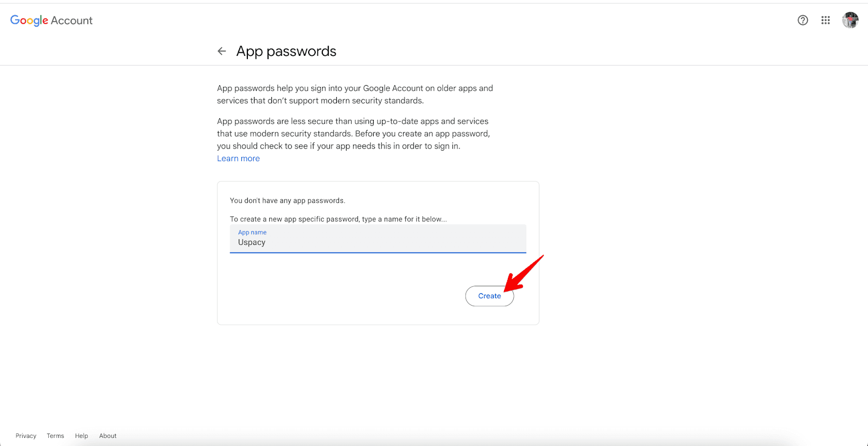Screen dimensions: 868x446
Task: Focus the App name field containing Uspacy
Action: (x=378, y=242)
